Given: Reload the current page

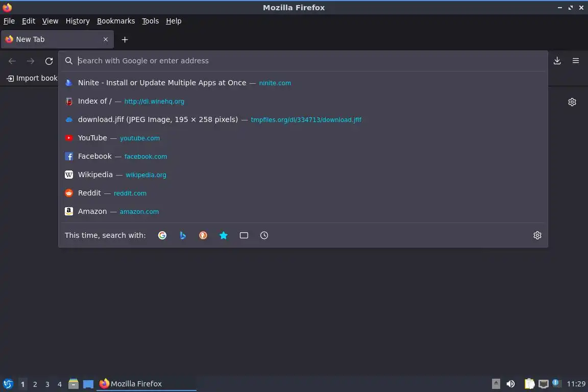Looking at the screenshot, I should pyautogui.click(x=49, y=61).
